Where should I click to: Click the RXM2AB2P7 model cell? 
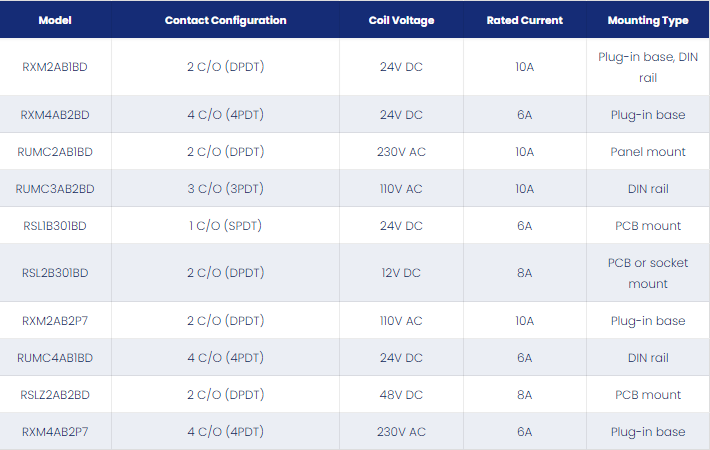(x=55, y=321)
